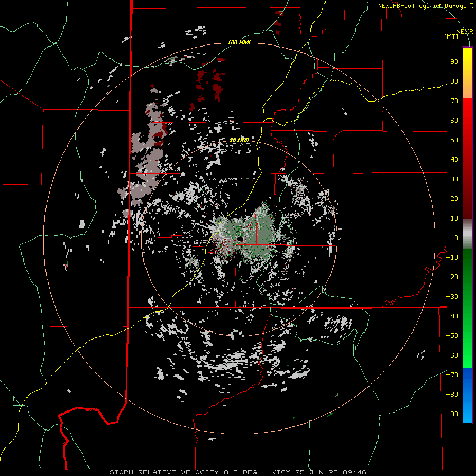The image size is (476, 476).
Task: Click the -30 value on the velocity scale
Action: [452, 297]
